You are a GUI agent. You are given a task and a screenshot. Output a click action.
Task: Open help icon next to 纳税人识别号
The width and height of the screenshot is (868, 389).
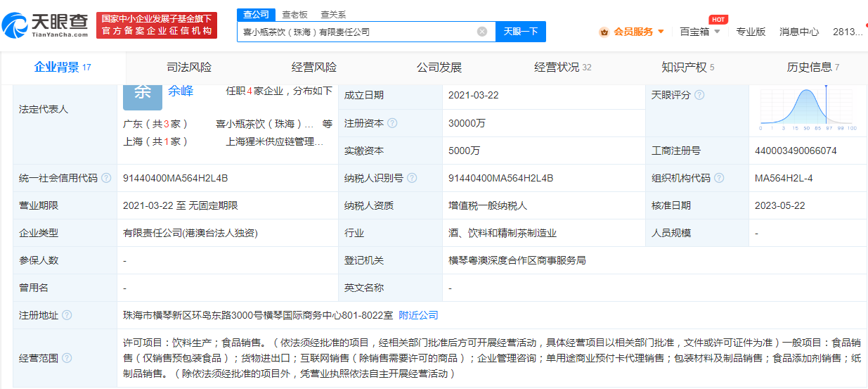point(412,179)
